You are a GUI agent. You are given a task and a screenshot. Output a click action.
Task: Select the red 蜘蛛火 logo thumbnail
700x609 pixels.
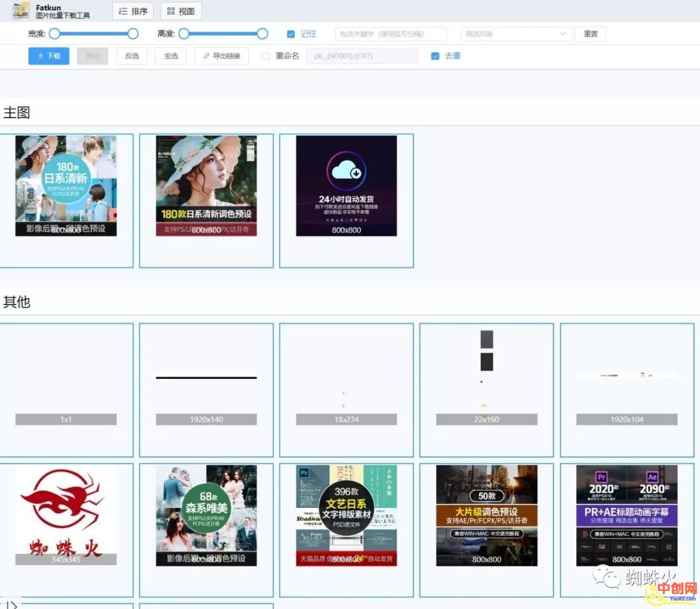coord(66,515)
